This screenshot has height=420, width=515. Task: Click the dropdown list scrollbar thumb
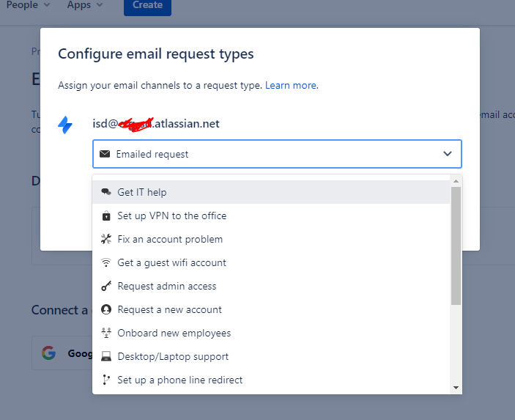coord(456,246)
